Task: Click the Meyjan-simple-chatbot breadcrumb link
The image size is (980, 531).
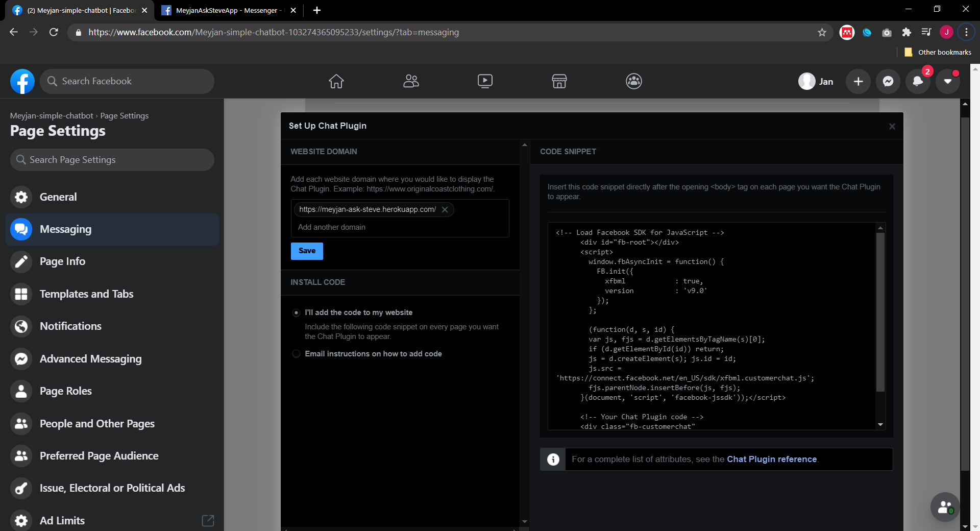Action: pos(52,116)
